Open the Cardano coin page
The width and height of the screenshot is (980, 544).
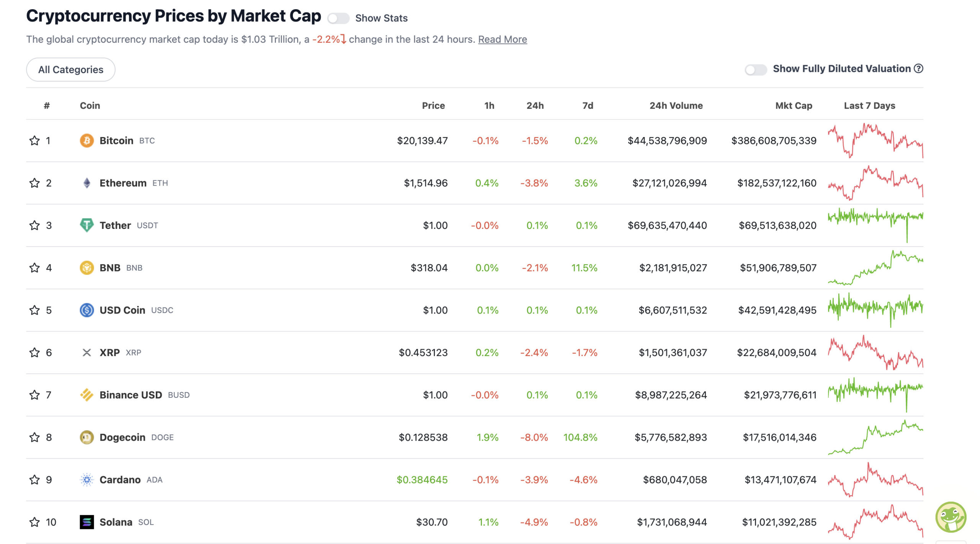click(x=120, y=480)
